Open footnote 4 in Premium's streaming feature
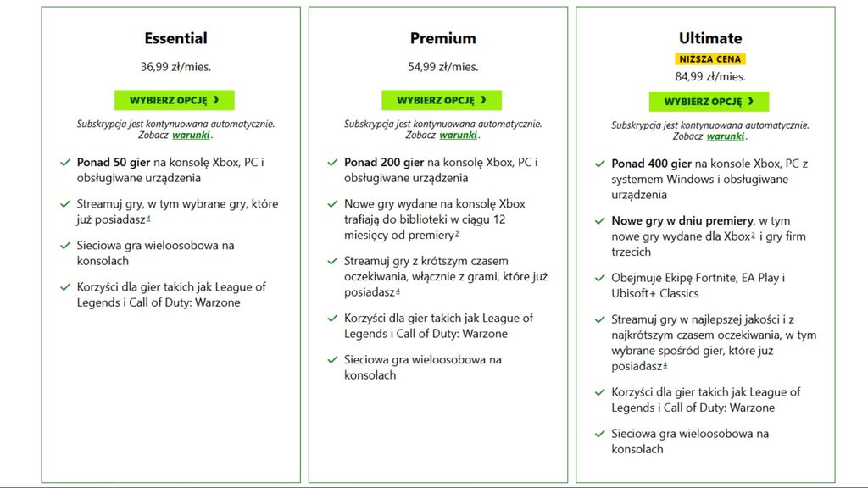 [x=398, y=292]
